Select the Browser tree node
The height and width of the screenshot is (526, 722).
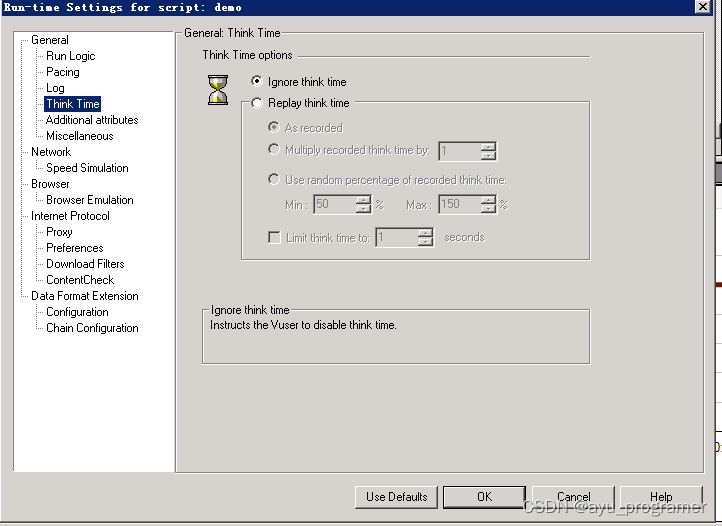coord(50,184)
